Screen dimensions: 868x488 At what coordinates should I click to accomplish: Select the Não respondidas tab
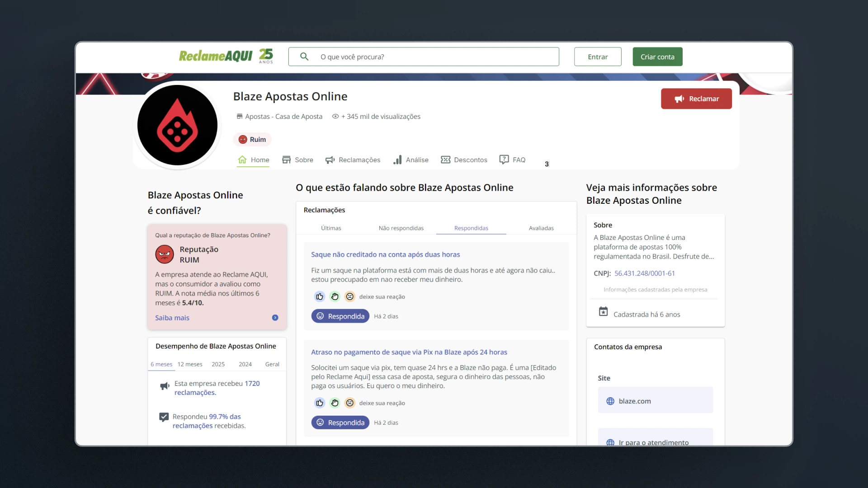pyautogui.click(x=401, y=228)
